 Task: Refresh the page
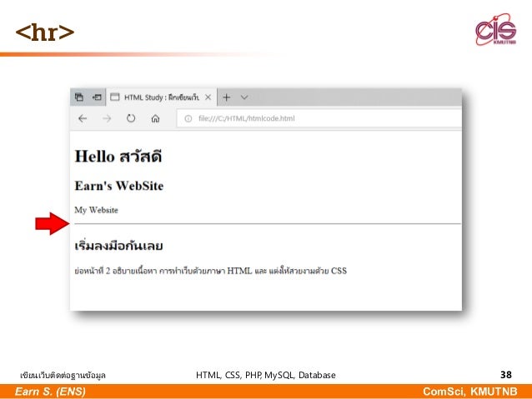pyautogui.click(x=131, y=118)
